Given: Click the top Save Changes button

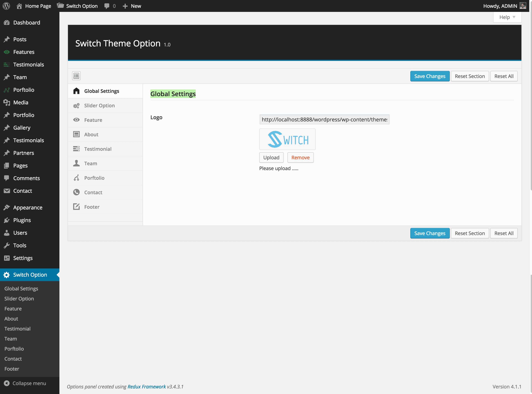Looking at the screenshot, I should [x=429, y=76].
